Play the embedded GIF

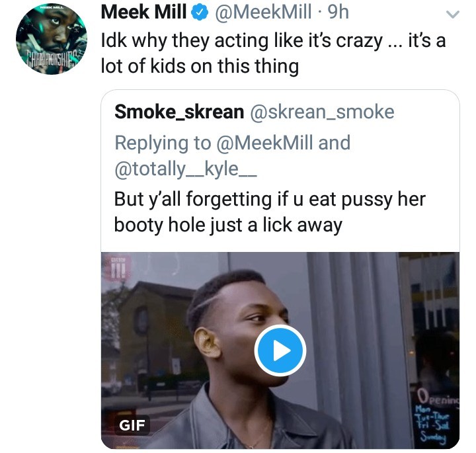280,351
